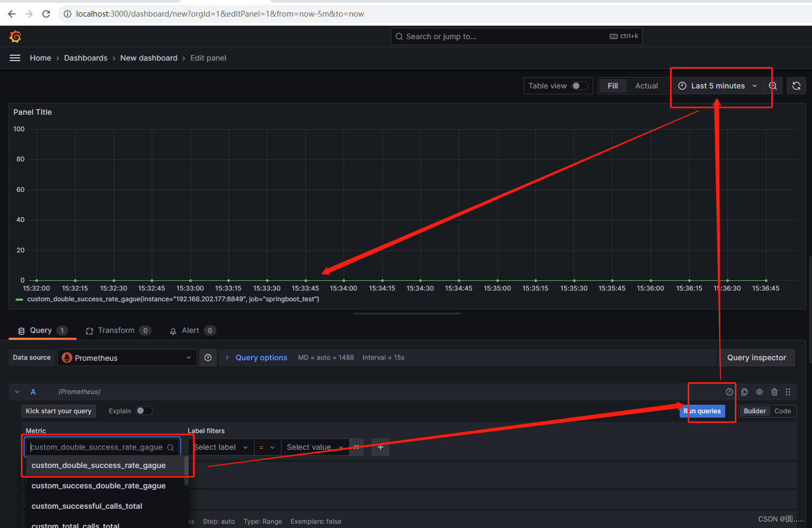The width and height of the screenshot is (812, 528).
Task: Delete query A with the trash icon
Action: [x=774, y=392]
